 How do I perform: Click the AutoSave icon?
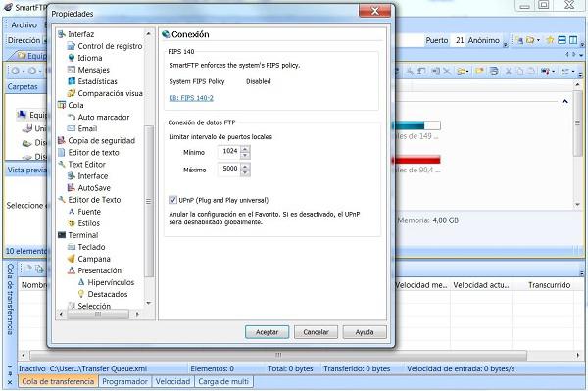click(x=72, y=188)
